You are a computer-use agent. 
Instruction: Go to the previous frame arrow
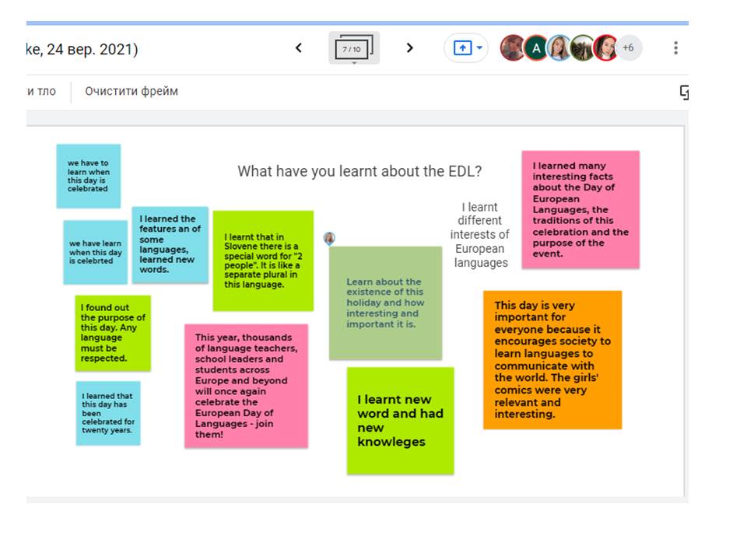[298, 48]
